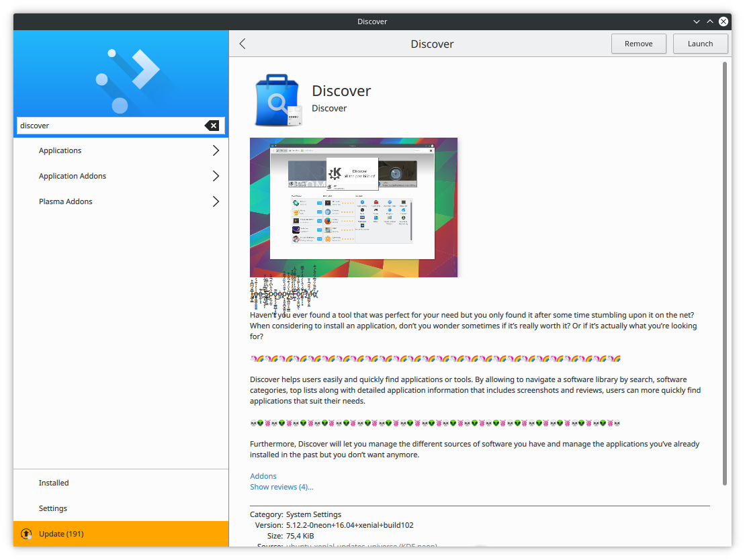Click paragraph starting 'Discover helps users easily'
The height and width of the screenshot is (560, 745).
coord(475,390)
